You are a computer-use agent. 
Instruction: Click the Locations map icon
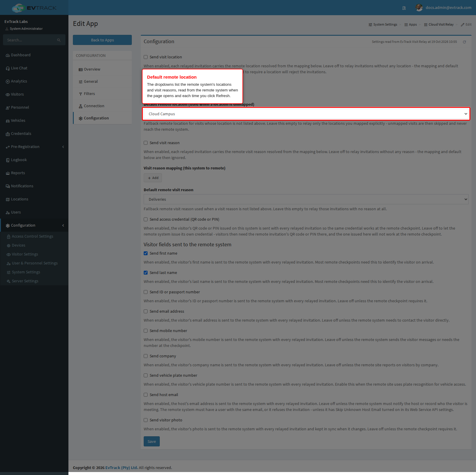(x=8, y=200)
